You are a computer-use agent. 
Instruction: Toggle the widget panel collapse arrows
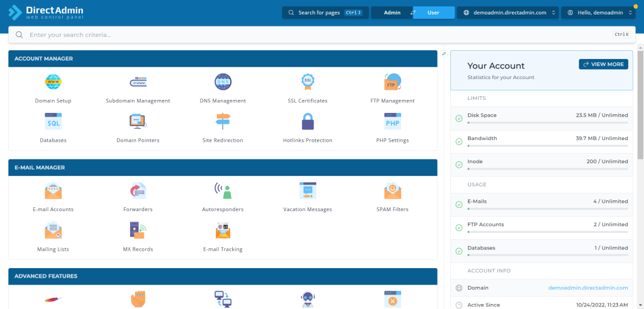click(444, 54)
